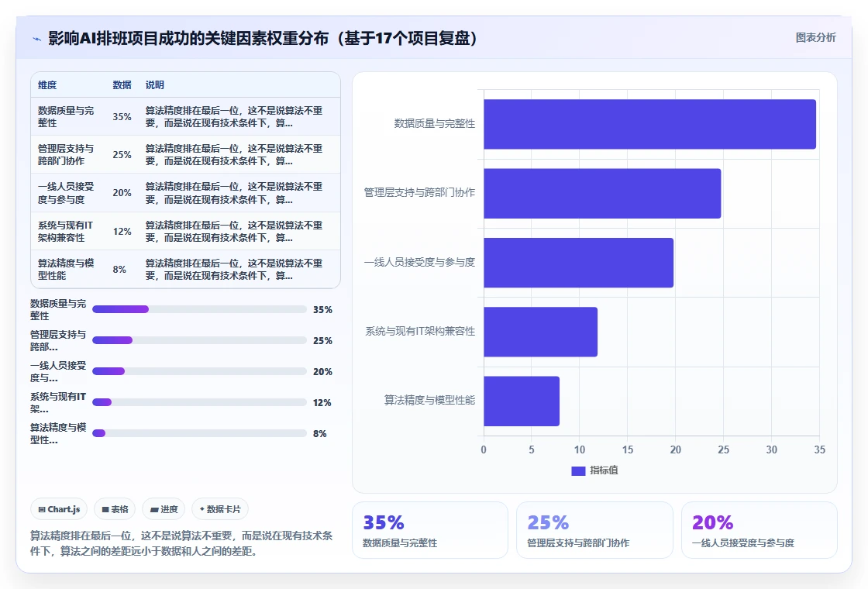868x589 pixels.
Task: Open the 35% 数据质量与完整性 data card
Action: (x=430, y=530)
